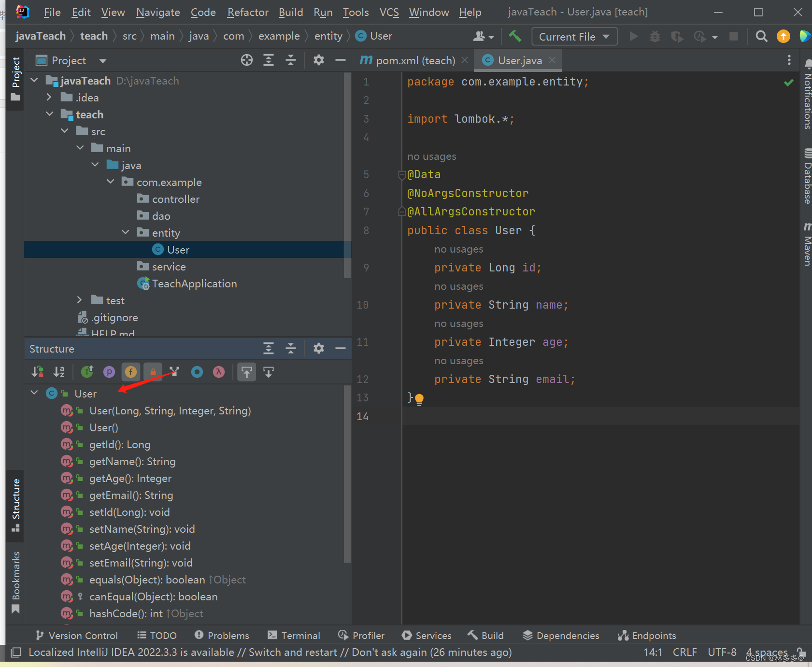Open the Problems tool window
This screenshot has height=667, width=812.
[x=222, y=635]
